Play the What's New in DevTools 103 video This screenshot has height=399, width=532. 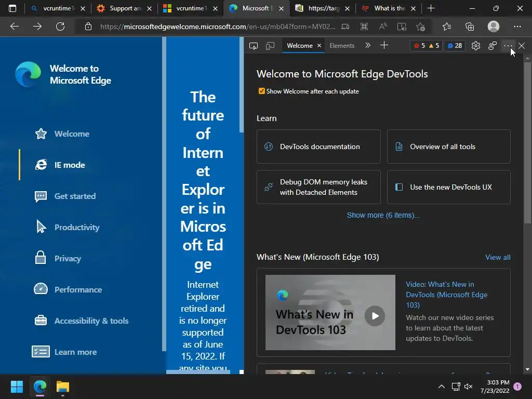pyautogui.click(x=375, y=316)
